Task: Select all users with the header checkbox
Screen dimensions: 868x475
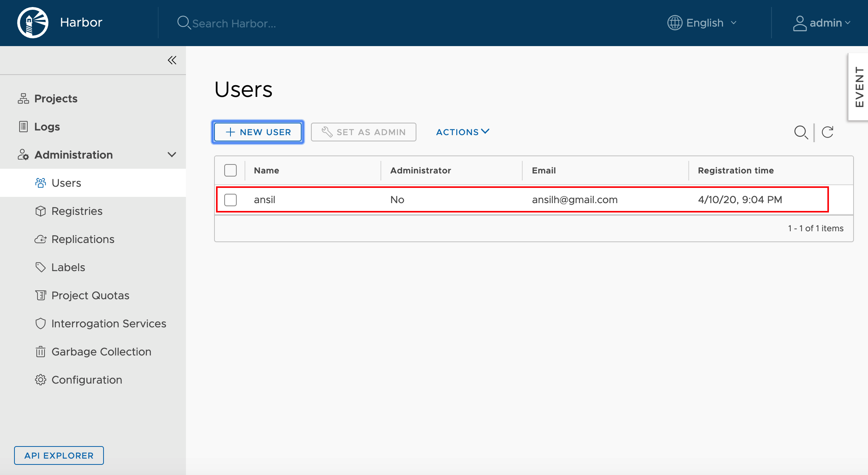Action: 230,170
